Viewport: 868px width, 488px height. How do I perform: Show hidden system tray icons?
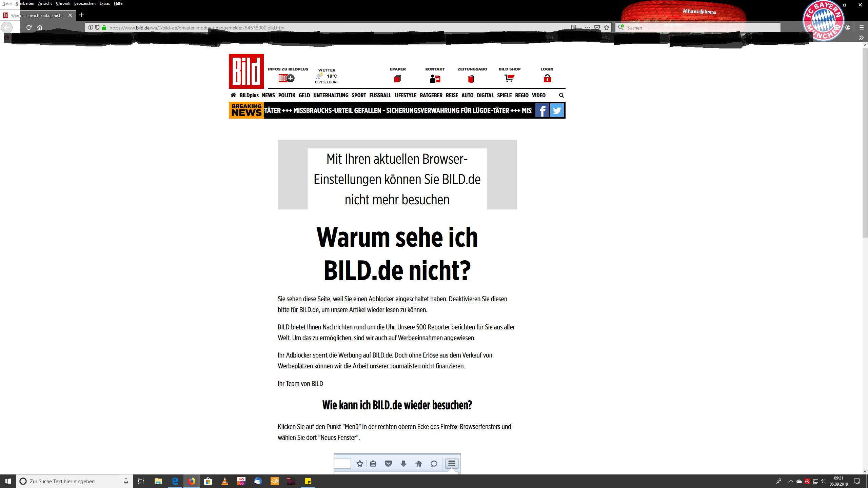tap(791, 481)
